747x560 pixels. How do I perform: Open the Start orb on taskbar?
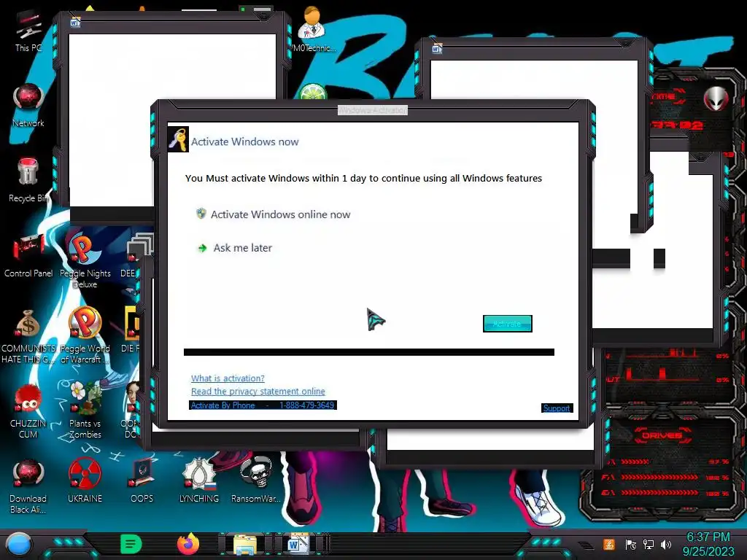(19, 545)
